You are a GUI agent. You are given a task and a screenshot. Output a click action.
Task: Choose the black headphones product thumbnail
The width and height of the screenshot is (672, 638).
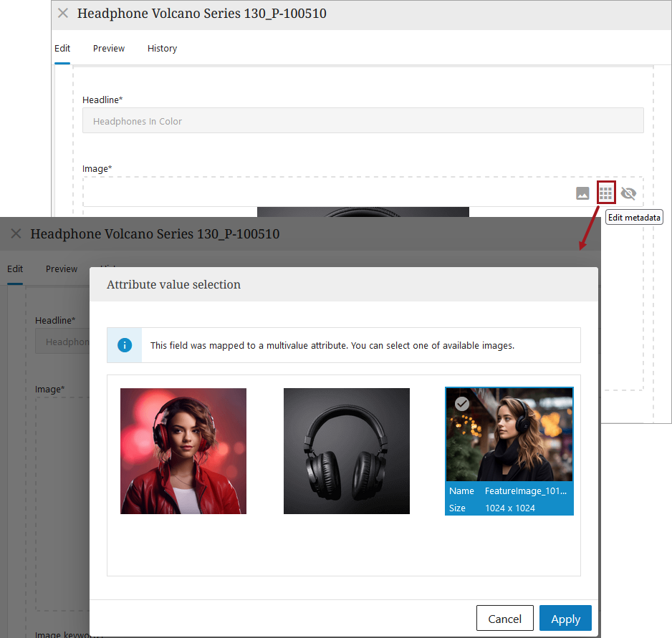tap(347, 451)
